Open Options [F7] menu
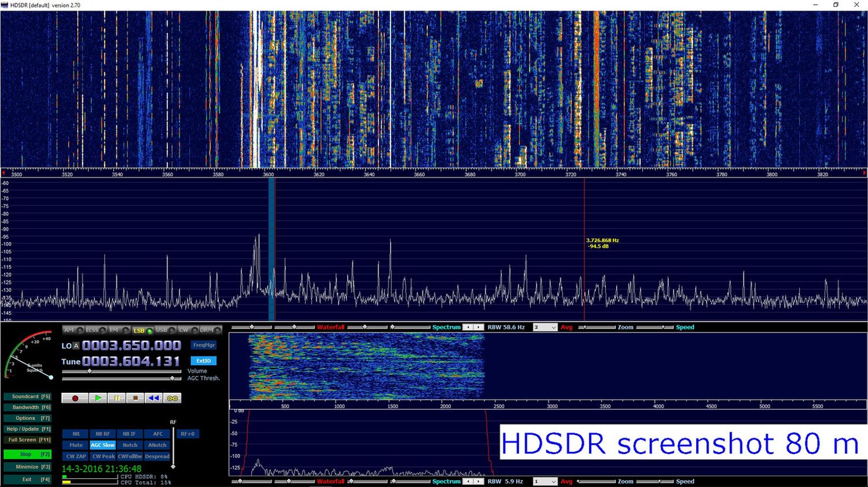Image resolution: width=868 pixels, height=487 pixels. click(x=27, y=418)
